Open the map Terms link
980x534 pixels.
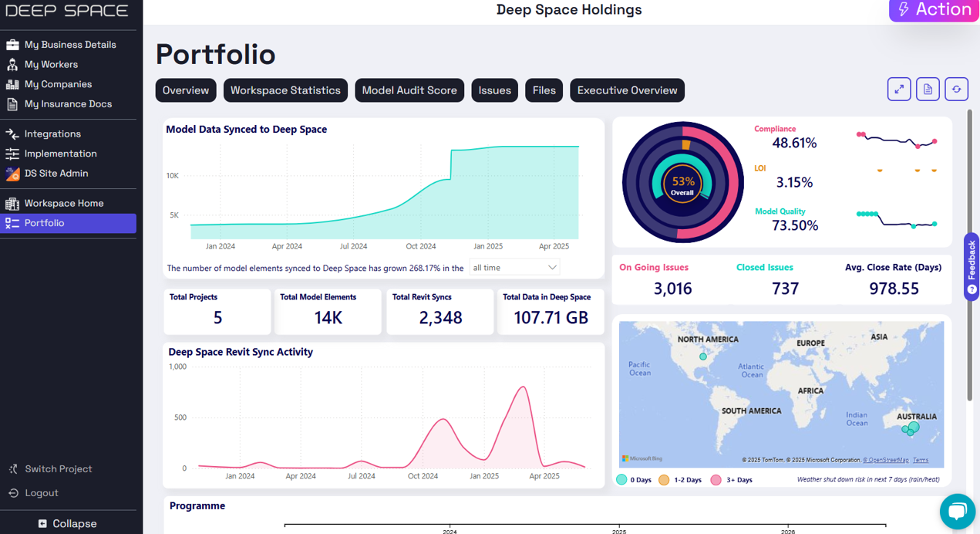[x=921, y=460]
